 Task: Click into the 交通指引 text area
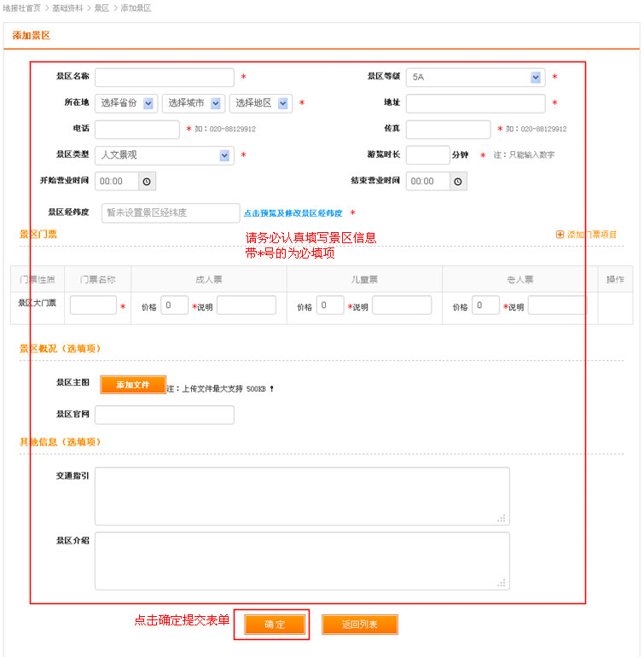click(302, 496)
